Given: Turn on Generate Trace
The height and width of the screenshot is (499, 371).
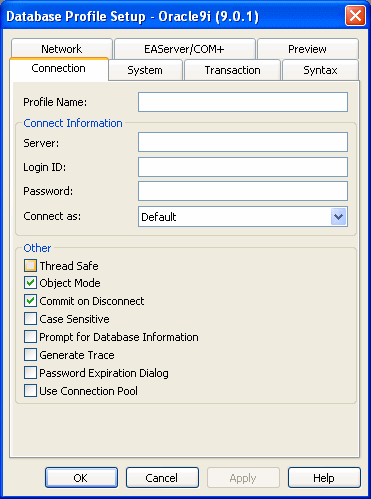Looking at the screenshot, I should pyautogui.click(x=30, y=355).
